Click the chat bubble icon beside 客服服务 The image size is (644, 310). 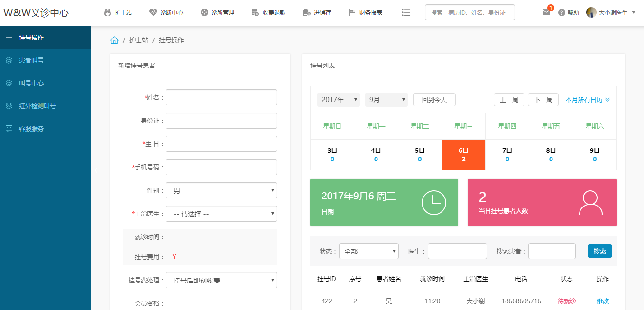point(9,129)
